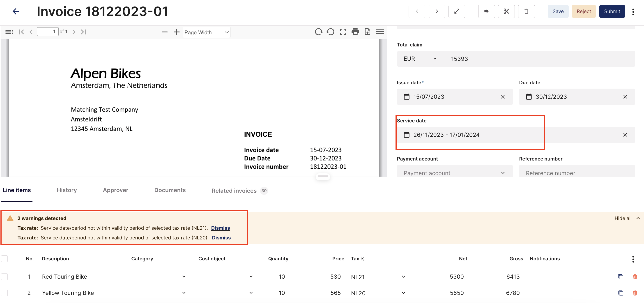Jump to last page of PDF
Image resolution: width=644 pixels, height=303 pixels.
(83, 32)
